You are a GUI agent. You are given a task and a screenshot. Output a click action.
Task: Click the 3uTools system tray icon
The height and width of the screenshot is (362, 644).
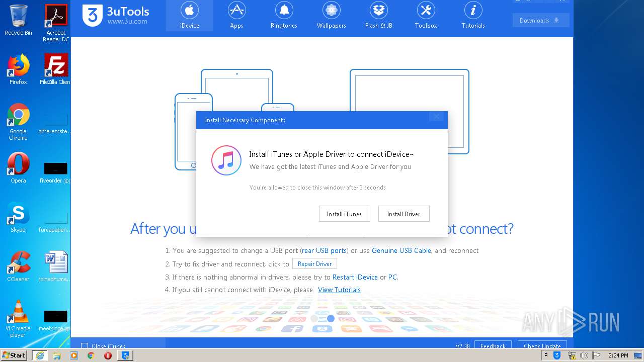click(x=557, y=355)
